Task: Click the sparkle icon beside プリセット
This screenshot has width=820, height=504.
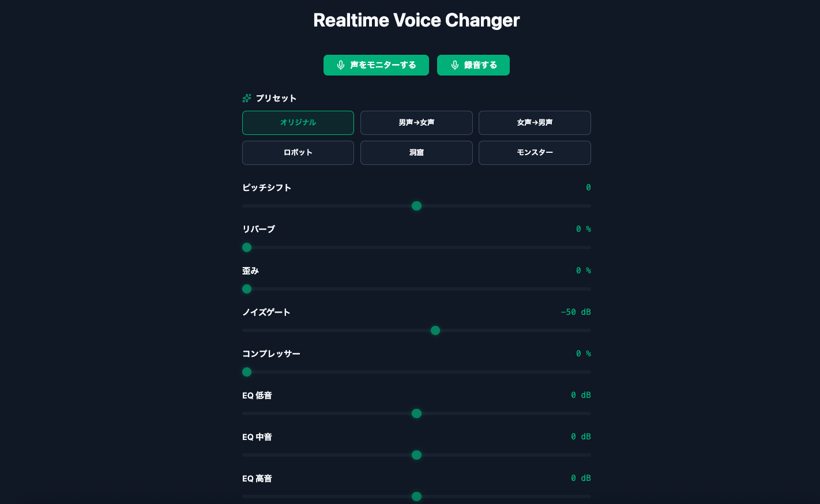Action: (x=247, y=98)
